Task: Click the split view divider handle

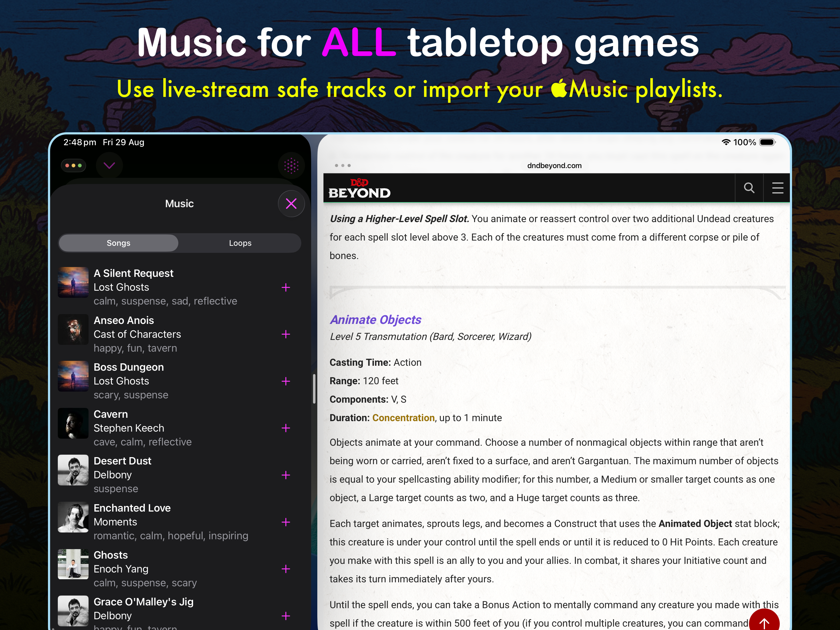Action: 314,389
